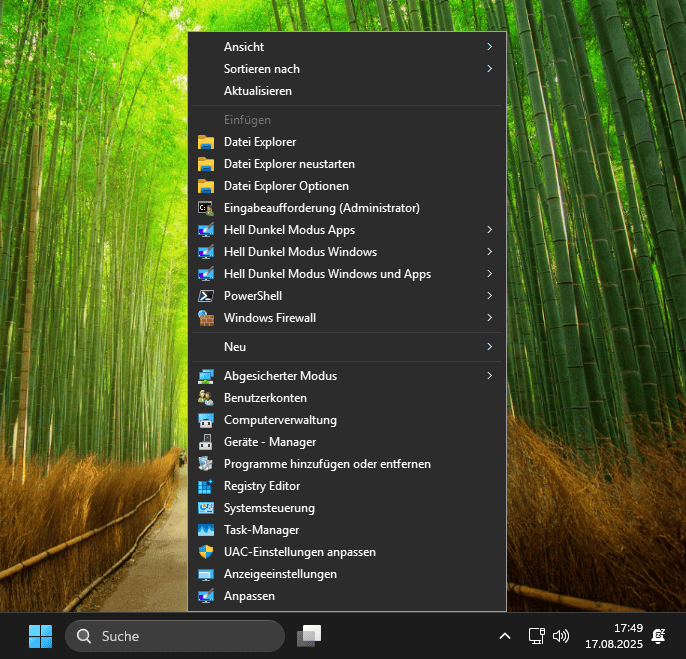The height and width of the screenshot is (659, 686).
Task: Show hidden tray icons chevron
Action: tap(505, 636)
